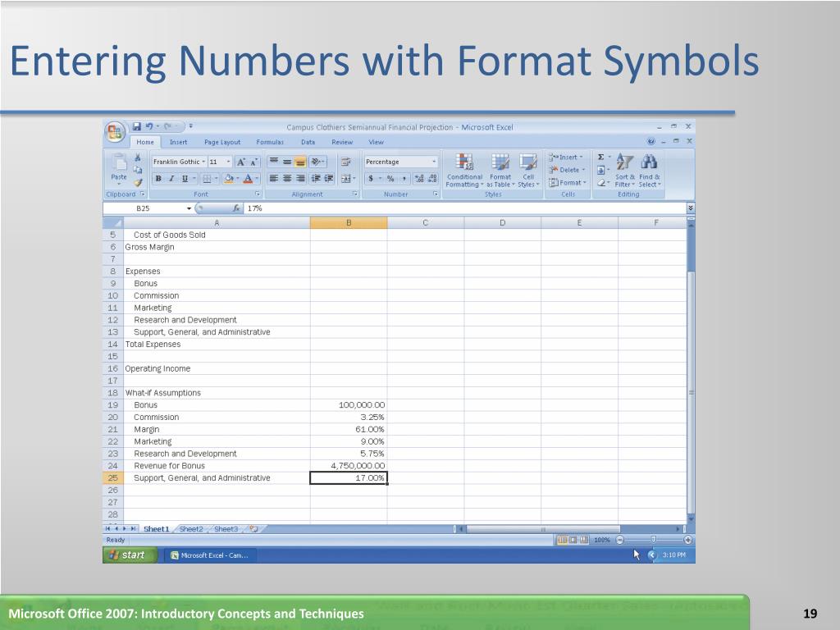
Task: Toggle Bold formatting
Action: click(158, 178)
